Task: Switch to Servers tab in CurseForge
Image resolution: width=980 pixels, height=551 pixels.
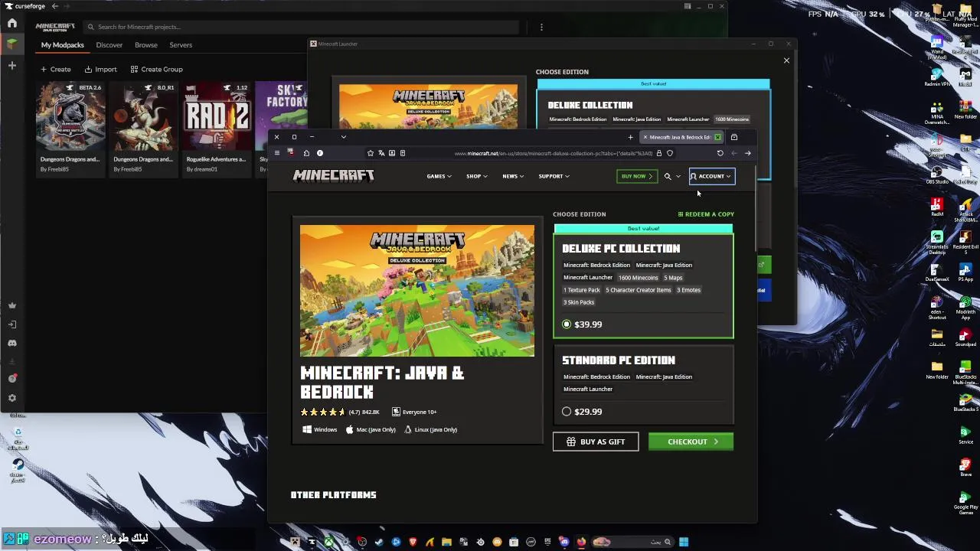Action: click(x=181, y=45)
